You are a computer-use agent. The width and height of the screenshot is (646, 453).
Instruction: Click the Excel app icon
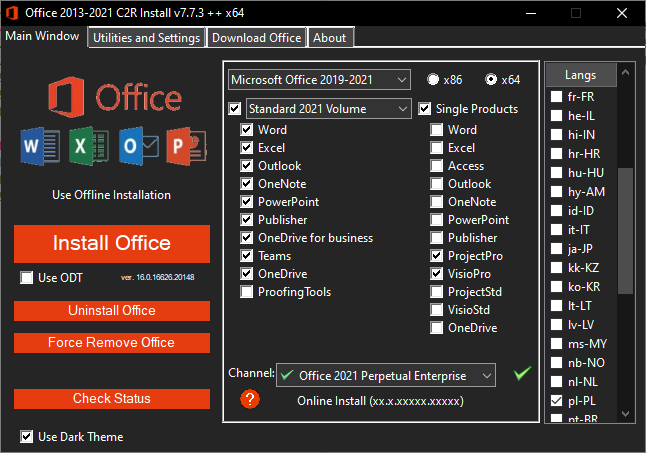click(x=89, y=146)
